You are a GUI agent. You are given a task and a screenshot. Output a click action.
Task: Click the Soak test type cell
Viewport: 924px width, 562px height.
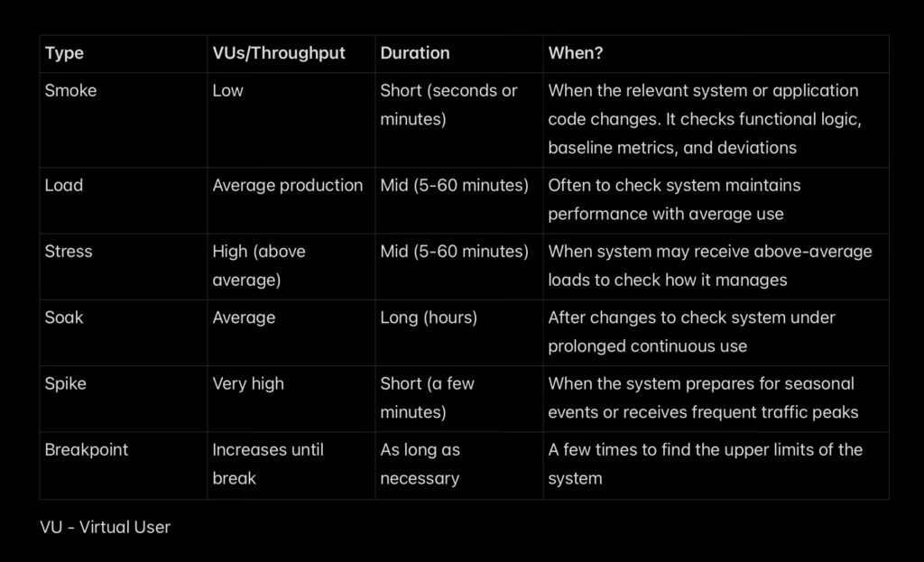pos(64,318)
